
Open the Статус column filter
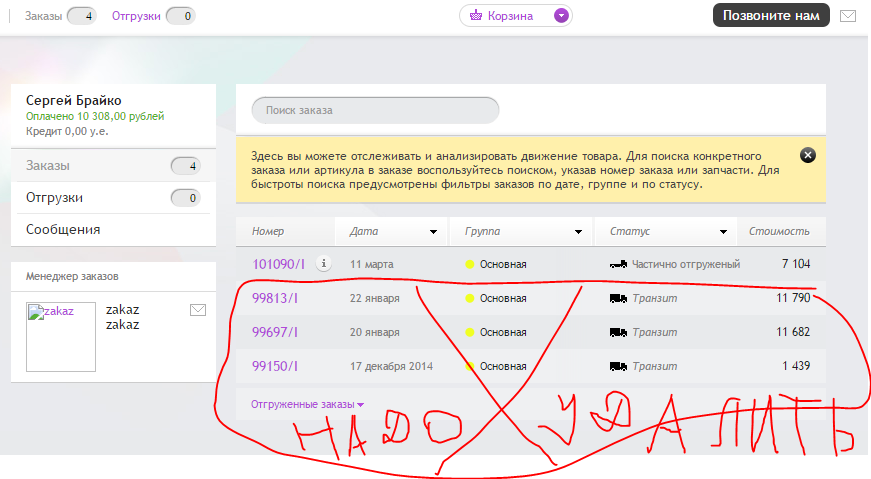[x=723, y=232]
